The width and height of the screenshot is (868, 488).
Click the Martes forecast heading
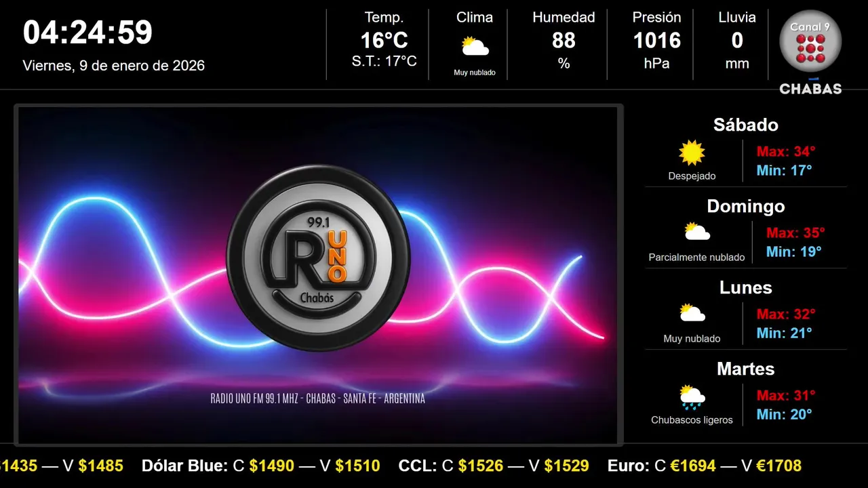click(746, 369)
